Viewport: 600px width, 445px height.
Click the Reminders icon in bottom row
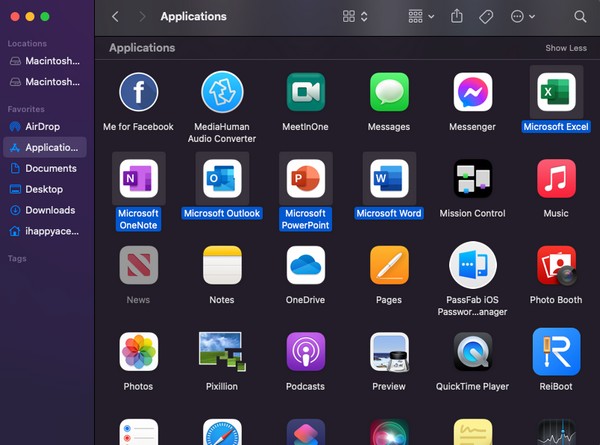click(139, 432)
